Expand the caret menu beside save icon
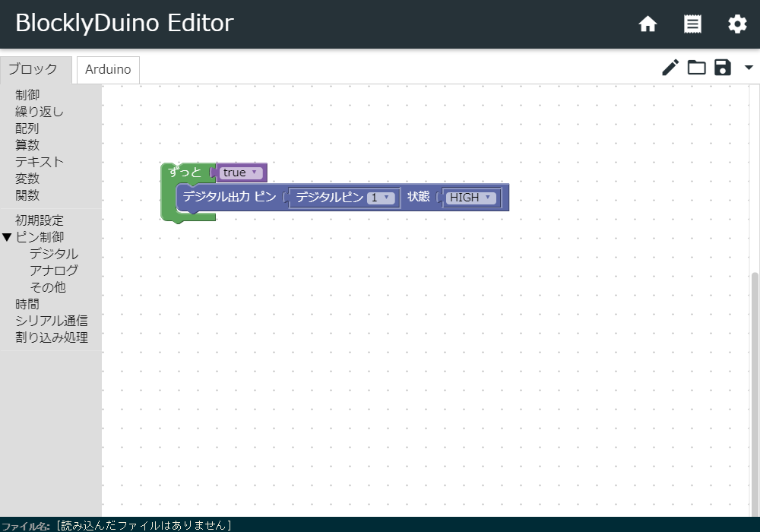The image size is (760, 532). click(x=749, y=68)
